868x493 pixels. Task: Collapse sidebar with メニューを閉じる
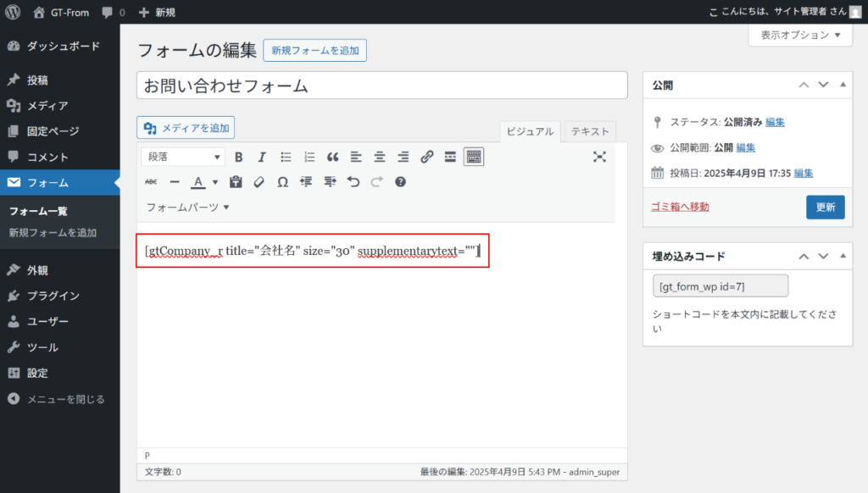[60, 399]
